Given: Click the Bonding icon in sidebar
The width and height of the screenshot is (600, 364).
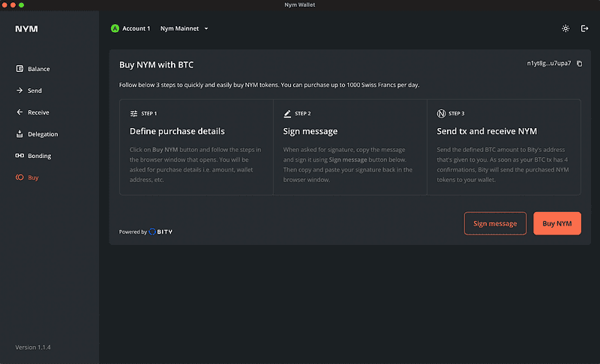Looking at the screenshot, I should [x=19, y=156].
